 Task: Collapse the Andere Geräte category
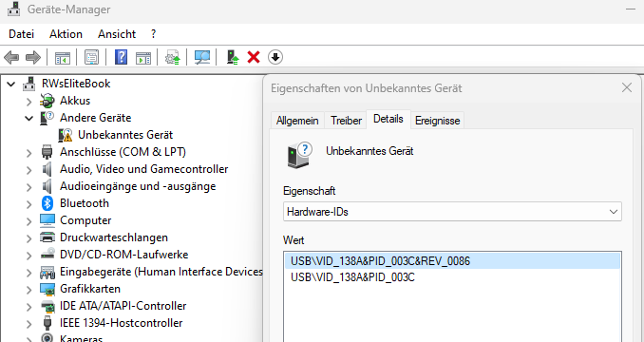[28, 118]
